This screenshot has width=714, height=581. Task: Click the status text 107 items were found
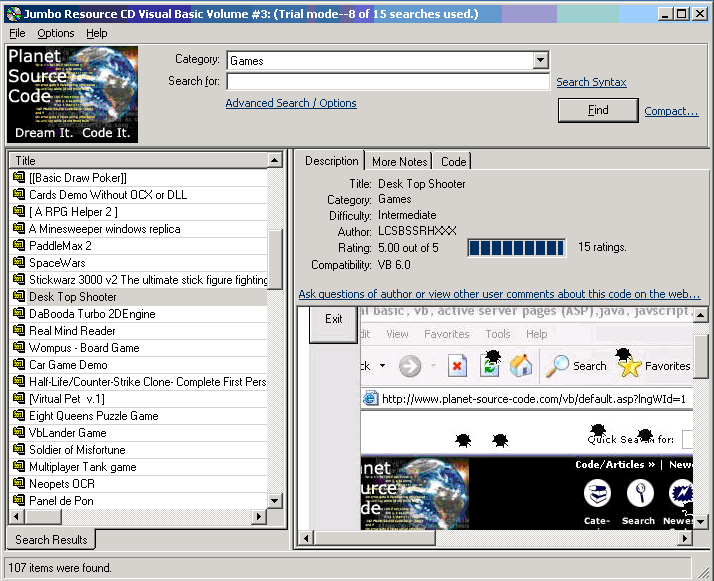(60, 568)
